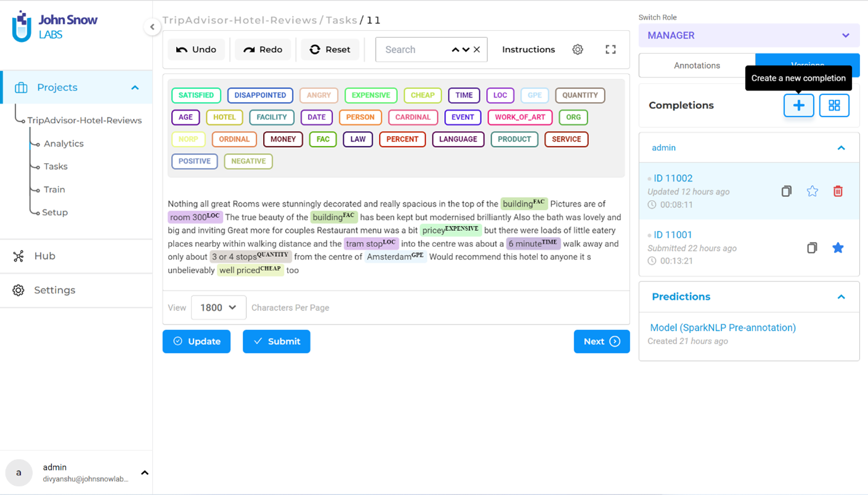Open the Characters Per Page 1800 dropdown

219,307
